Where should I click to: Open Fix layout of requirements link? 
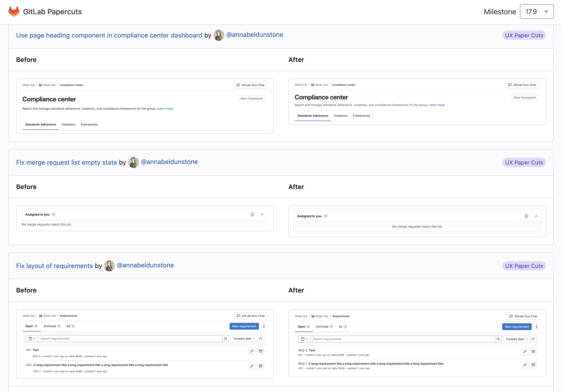(x=54, y=266)
